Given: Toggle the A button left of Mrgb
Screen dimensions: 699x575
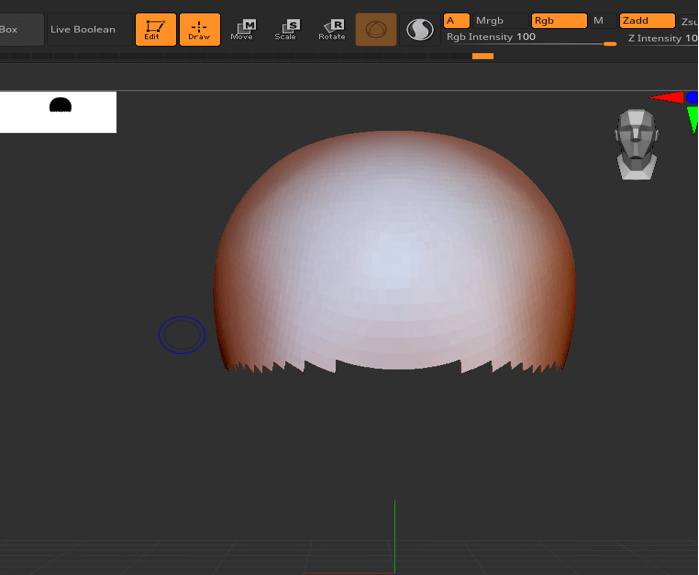Looking at the screenshot, I should (456, 21).
